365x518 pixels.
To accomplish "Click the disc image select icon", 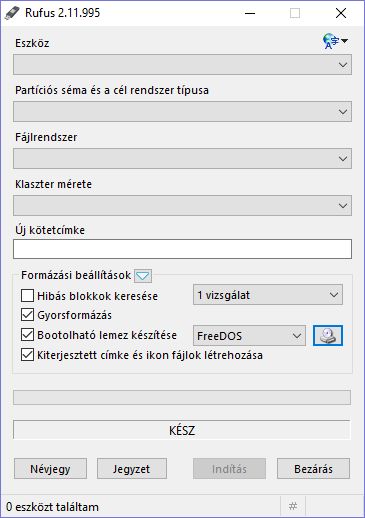I will 328,336.
